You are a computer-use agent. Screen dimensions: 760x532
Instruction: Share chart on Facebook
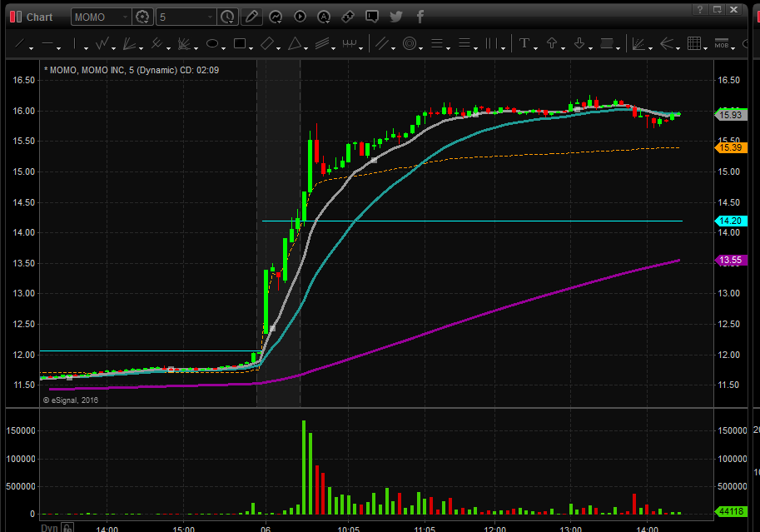(x=420, y=17)
